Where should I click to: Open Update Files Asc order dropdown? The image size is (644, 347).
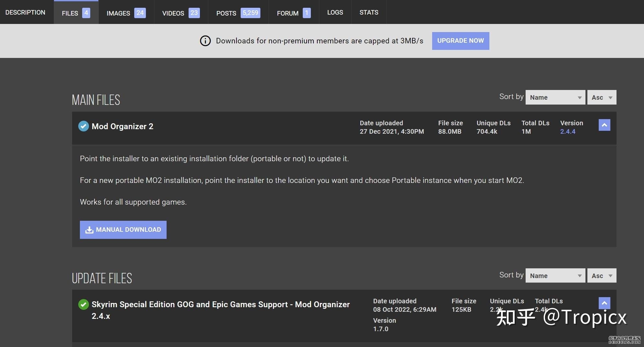(602, 276)
